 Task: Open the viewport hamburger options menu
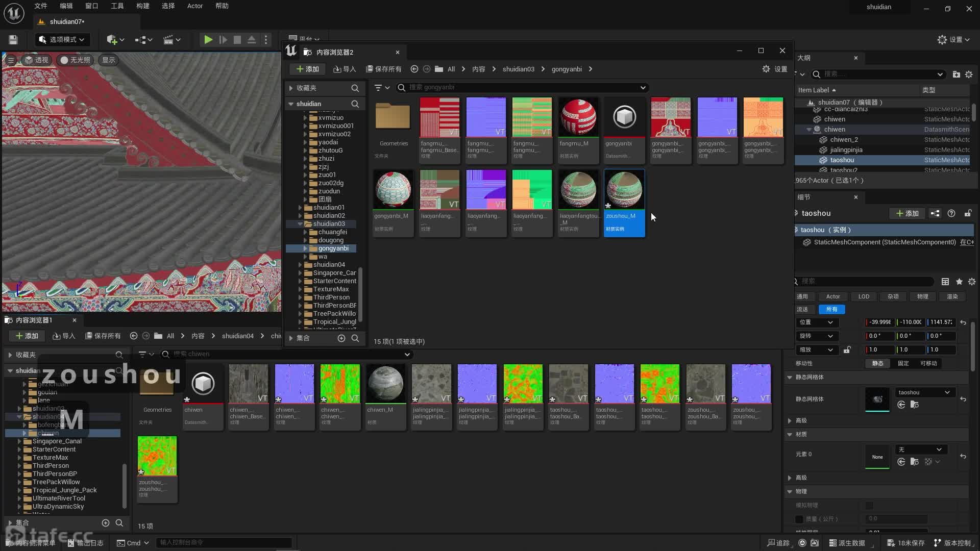(x=11, y=60)
